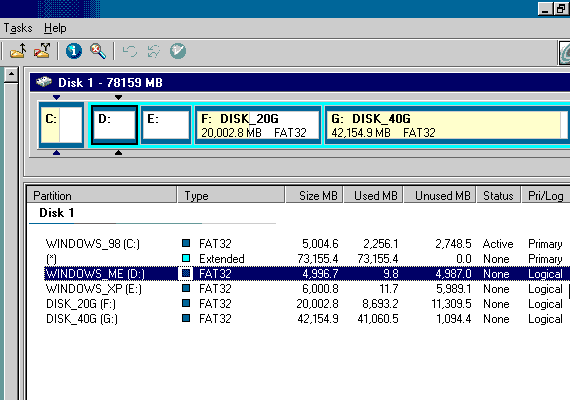Click the disk drive icon beside Disk 1

point(44,81)
